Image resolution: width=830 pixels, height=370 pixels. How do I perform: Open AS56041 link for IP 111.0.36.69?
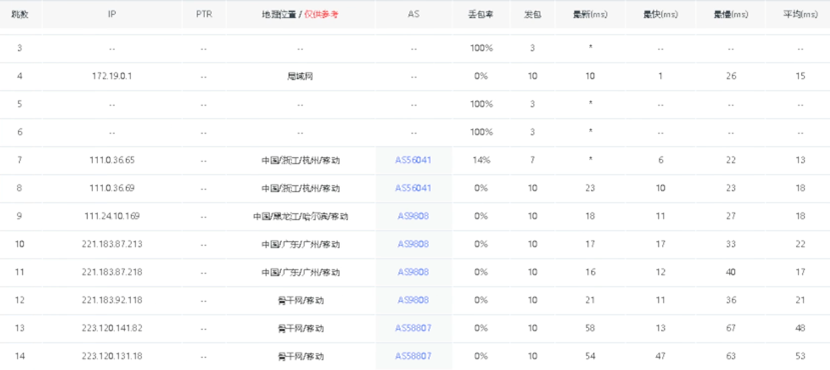pos(413,188)
